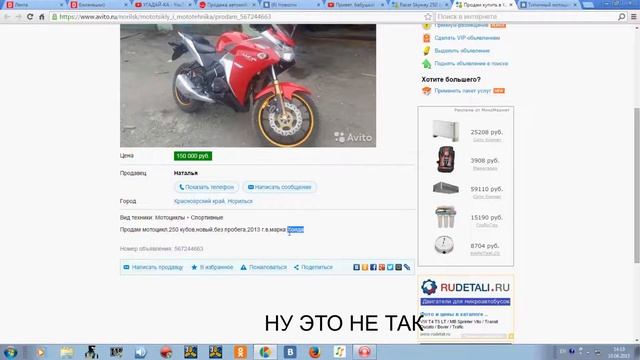640x360 pixels.
Task: Share listing on Odnoklassniki
Action: (365, 267)
